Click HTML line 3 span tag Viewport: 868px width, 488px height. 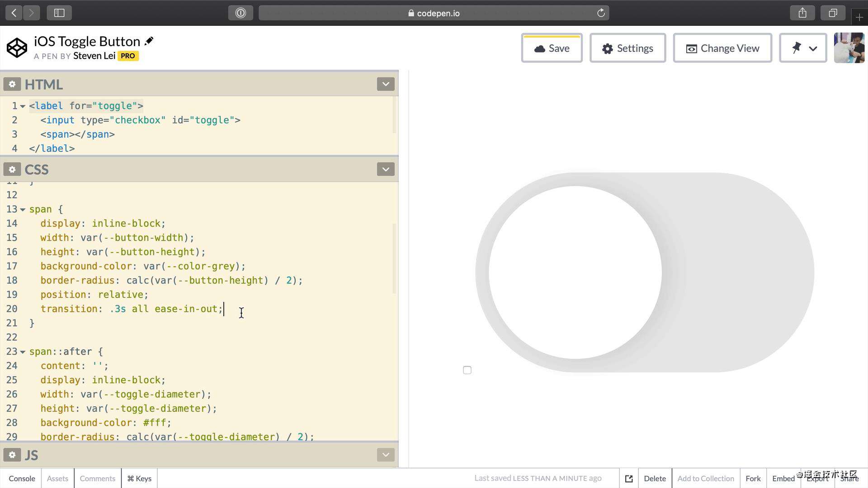(x=77, y=135)
